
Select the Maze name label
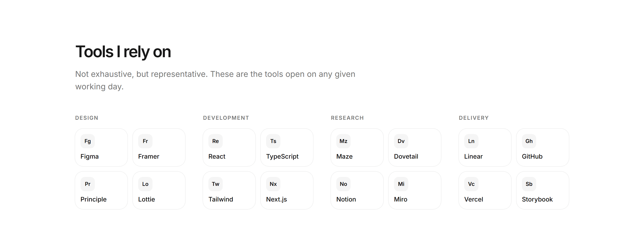coord(345,157)
